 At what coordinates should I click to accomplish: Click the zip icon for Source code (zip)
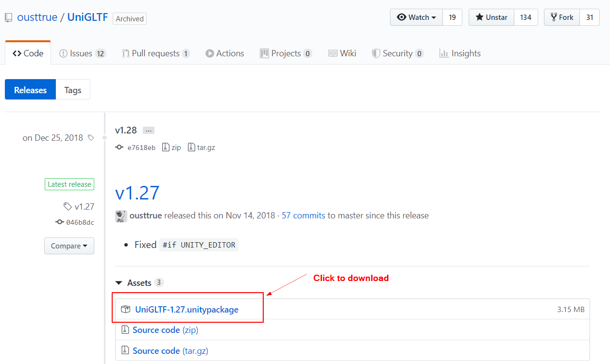(x=125, y=330)
